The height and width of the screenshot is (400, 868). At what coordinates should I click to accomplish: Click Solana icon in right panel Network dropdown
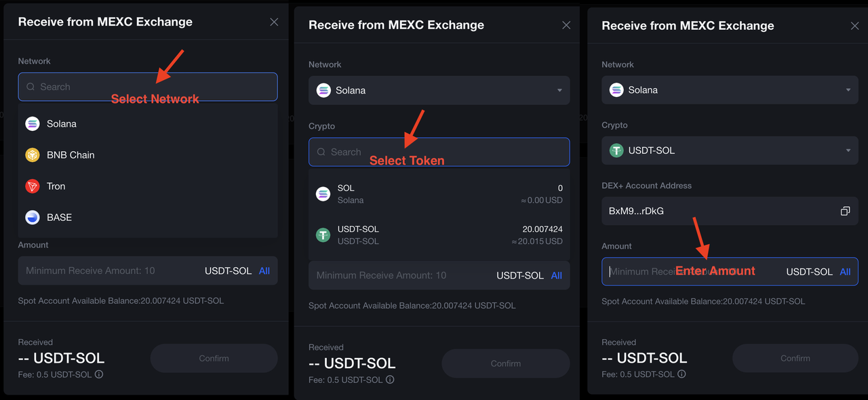click(616, 89)
